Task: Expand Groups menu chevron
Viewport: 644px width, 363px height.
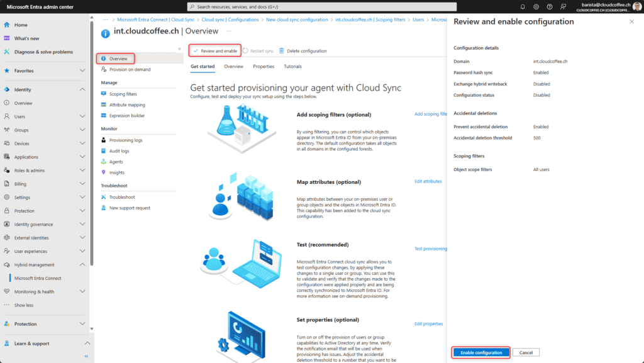Action: pos(82,130)
